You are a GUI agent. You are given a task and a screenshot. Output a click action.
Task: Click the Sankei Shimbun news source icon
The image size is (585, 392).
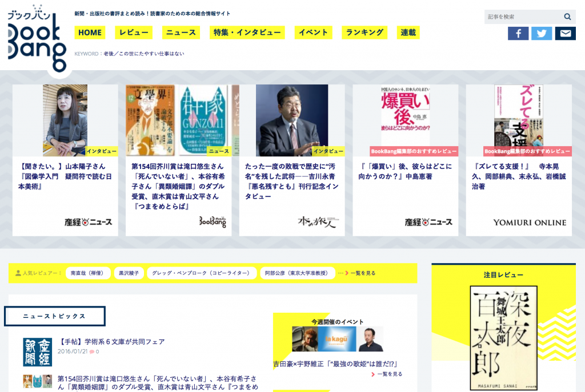tap(37, 352)
